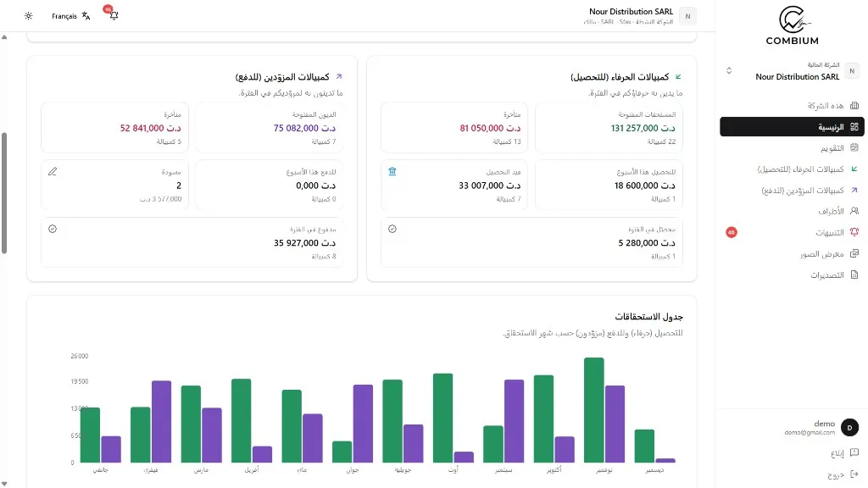
Task: Click the green نوفمبر bar in chart
Action: tap(594, 410)
